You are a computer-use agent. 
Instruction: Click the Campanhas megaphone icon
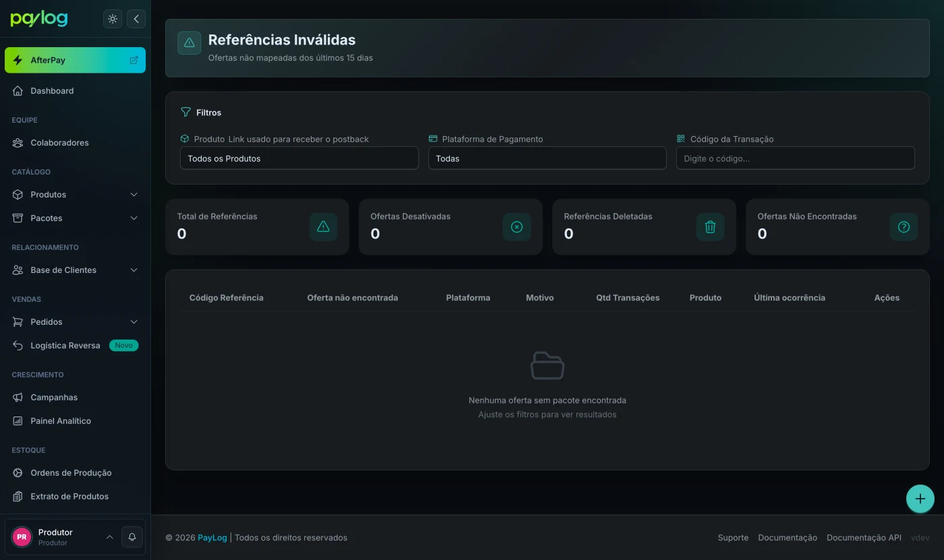click(18, 398)
